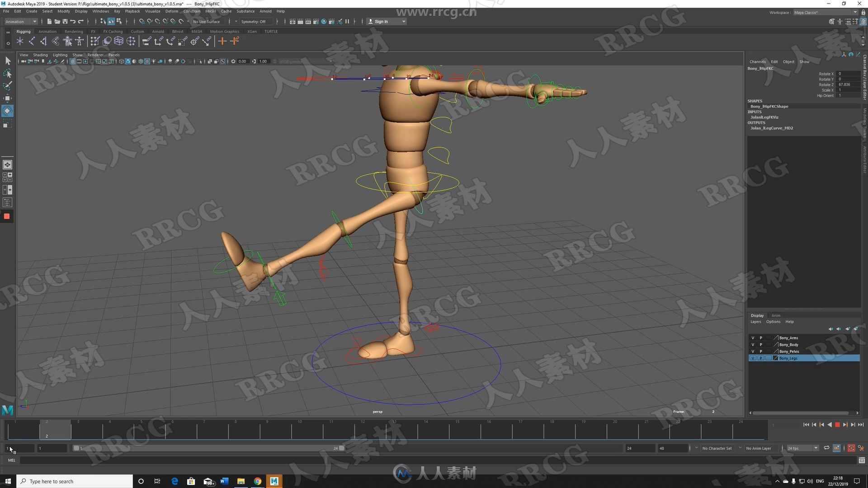Open layer editor Options menu
This screenshot has width=868, height=488.
coord(773,322)
